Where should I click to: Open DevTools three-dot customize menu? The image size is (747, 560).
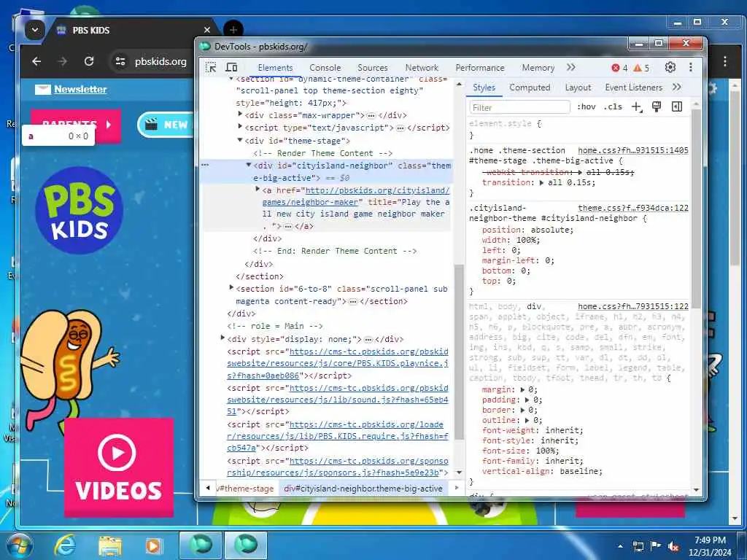click(x=691, y=68)
